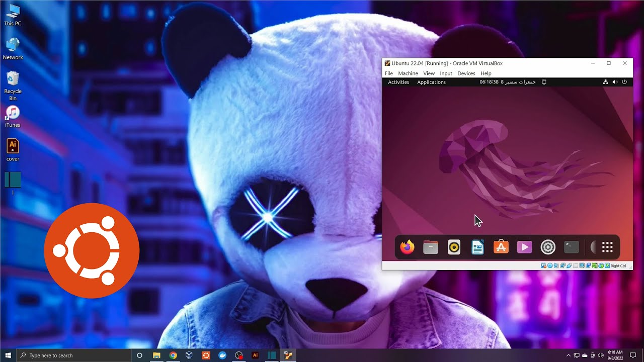Open the Help menu in VirtualBox

(486, 73)
